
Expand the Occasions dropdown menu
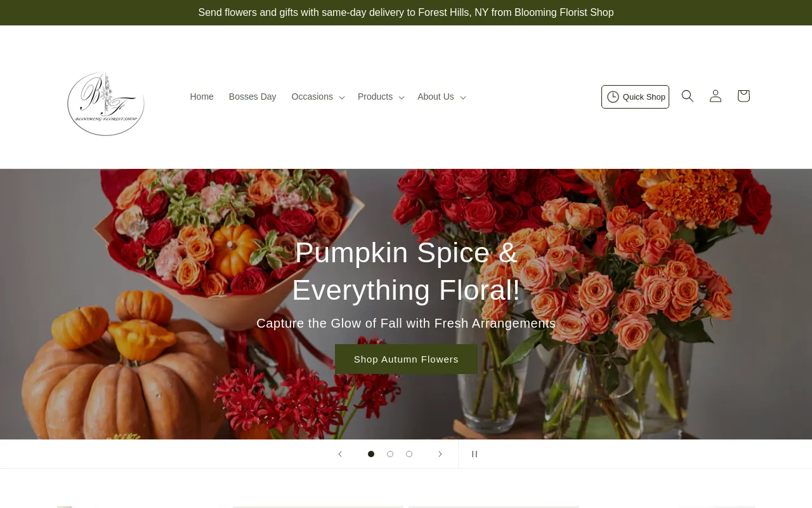click(318, 97)
